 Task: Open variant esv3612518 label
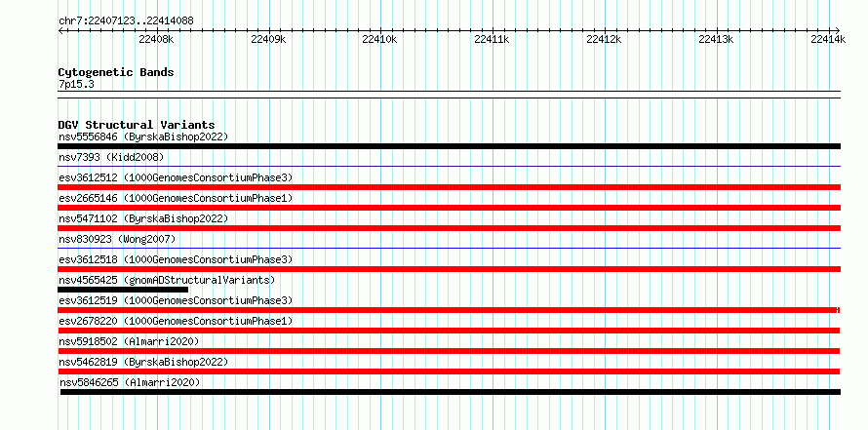176,259
